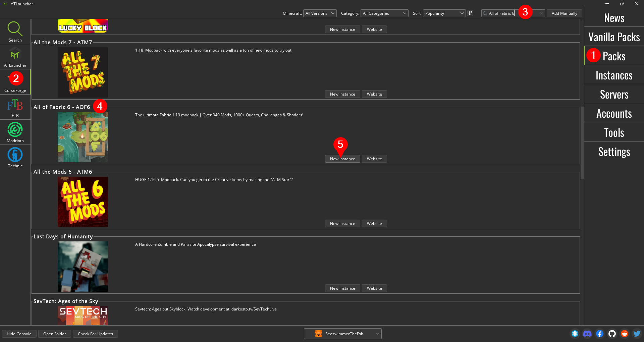Open the Twitter link icon
Screen dimensions: 644x342
click(x=637, y=334)
